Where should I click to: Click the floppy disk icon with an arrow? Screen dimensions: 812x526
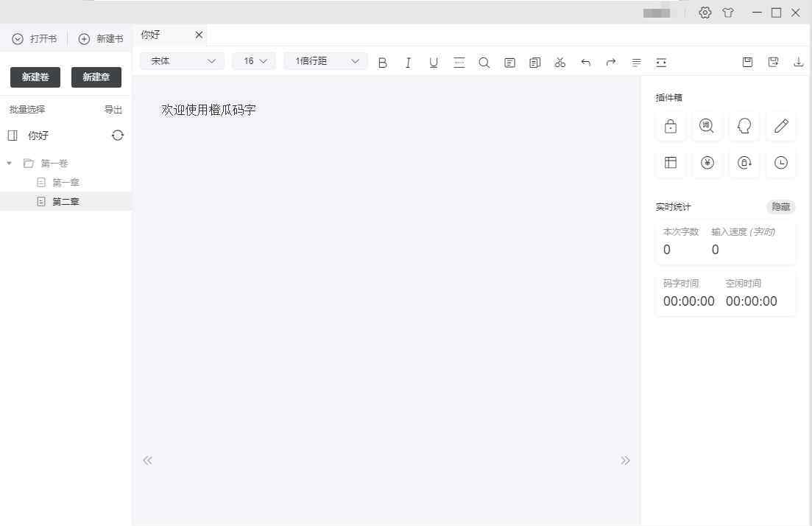click(x=773, y=62)
